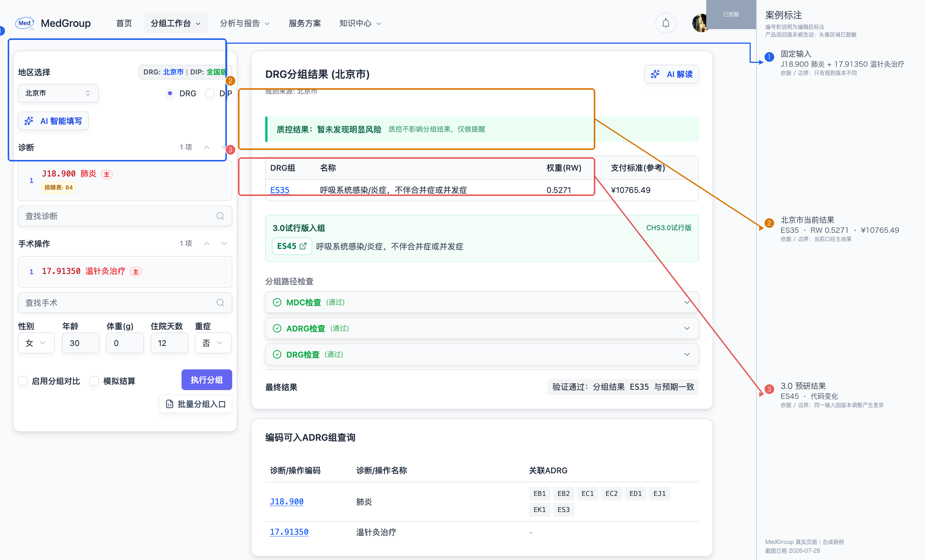Focus the 查找诊断 search field

click(x=125, y=216)
